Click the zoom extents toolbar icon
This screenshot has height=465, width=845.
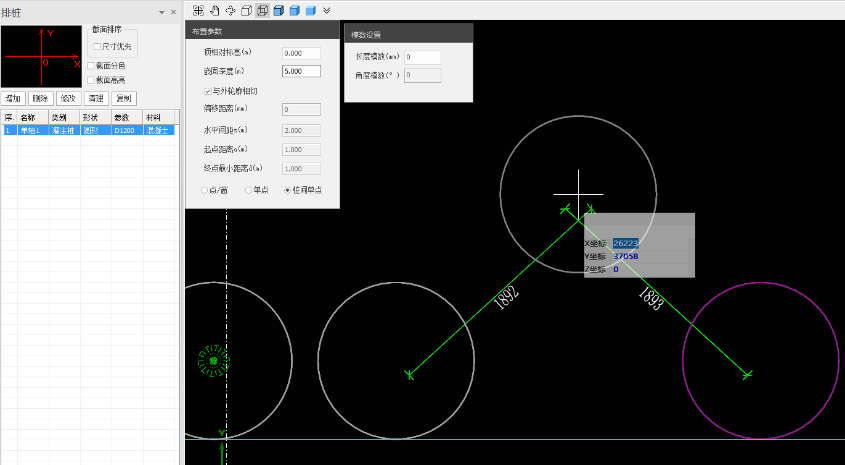(x=198, y=10)
